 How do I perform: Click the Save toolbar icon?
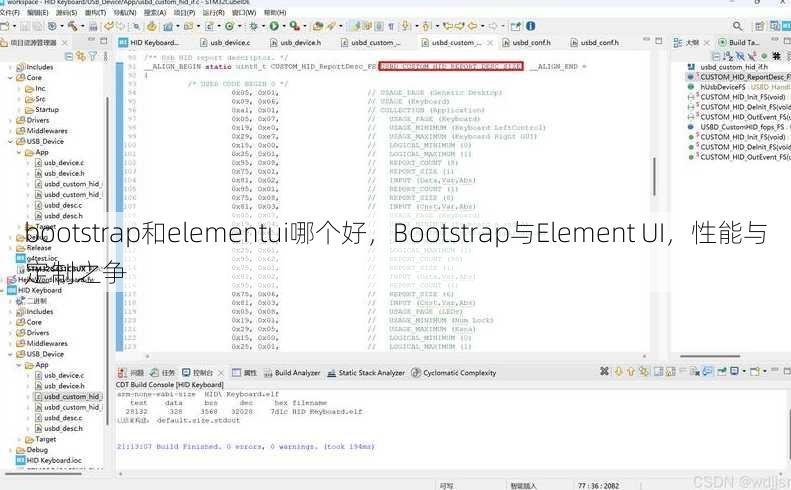point(24,26)
